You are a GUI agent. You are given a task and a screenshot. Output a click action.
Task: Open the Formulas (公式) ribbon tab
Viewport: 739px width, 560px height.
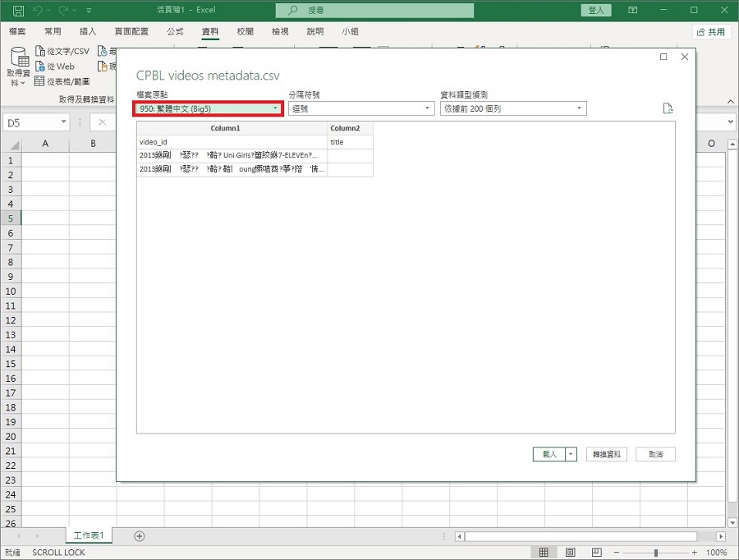coord(175,31)
